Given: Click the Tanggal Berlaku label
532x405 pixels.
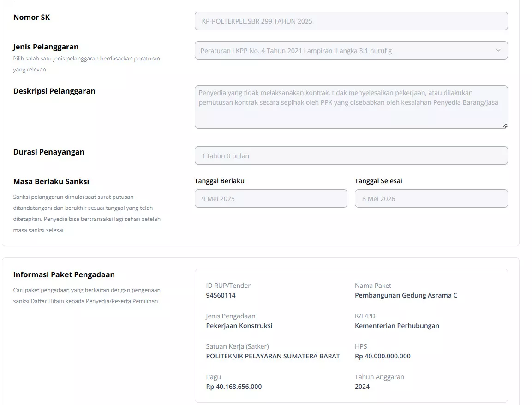Looking at the screenshot, I should 219,181.
